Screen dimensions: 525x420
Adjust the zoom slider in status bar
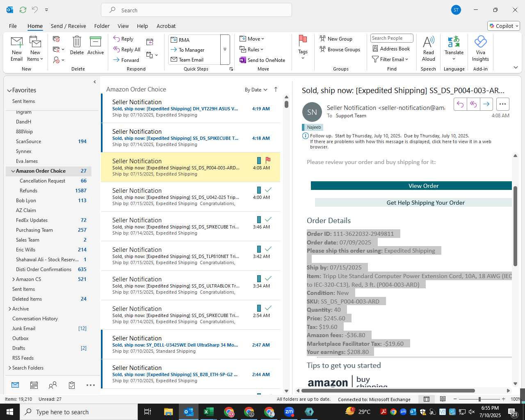[479, 399]
